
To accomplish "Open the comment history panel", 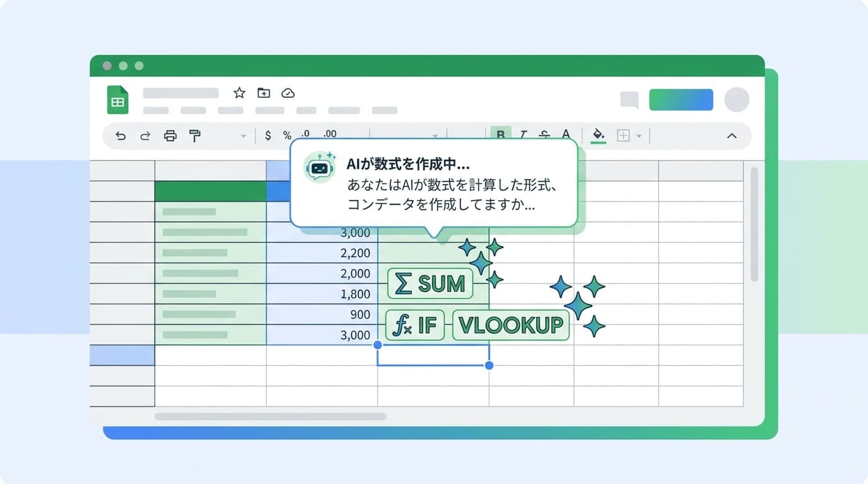I will pyautogui.click(x=630, y=99).
